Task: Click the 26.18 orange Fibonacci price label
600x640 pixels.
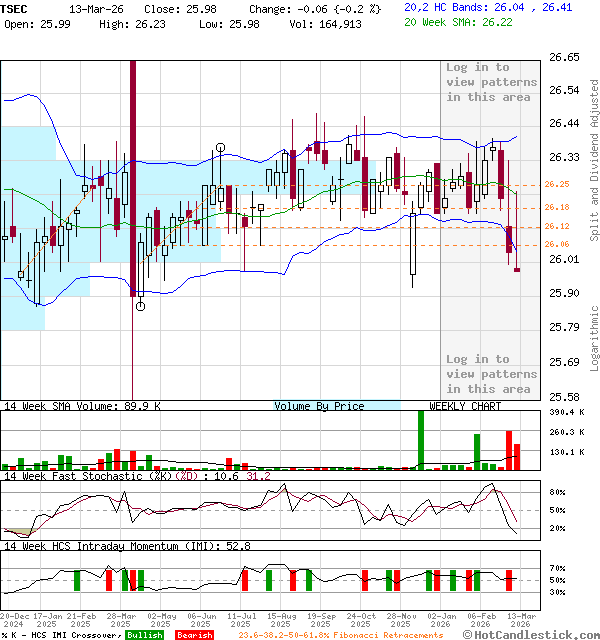Action: point(556,207)
